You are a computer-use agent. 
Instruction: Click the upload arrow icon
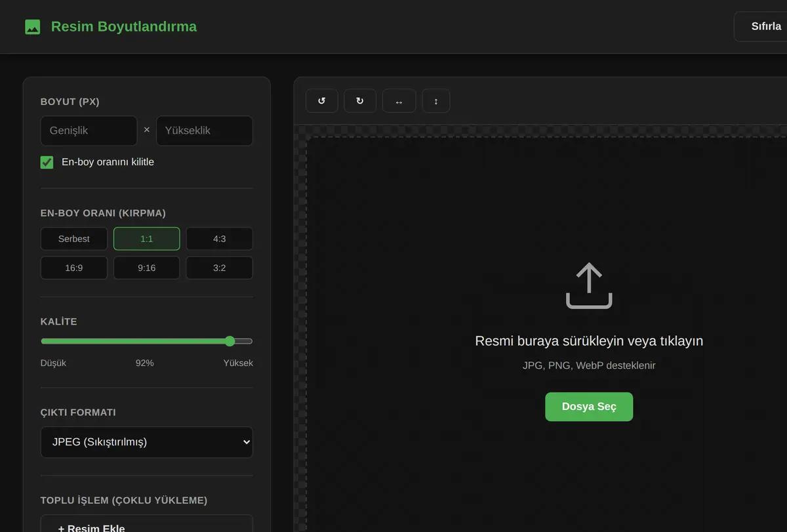click(x=589, y=285)
